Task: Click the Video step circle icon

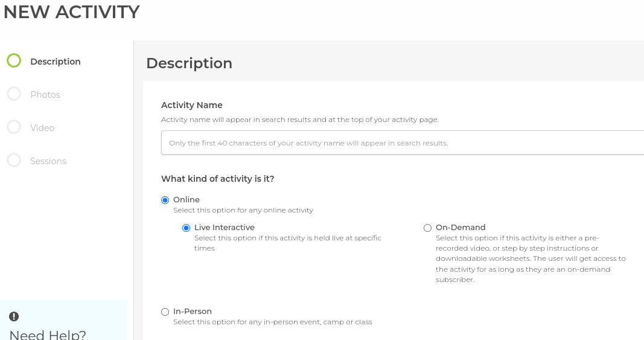Action: [x=14, y=127]
